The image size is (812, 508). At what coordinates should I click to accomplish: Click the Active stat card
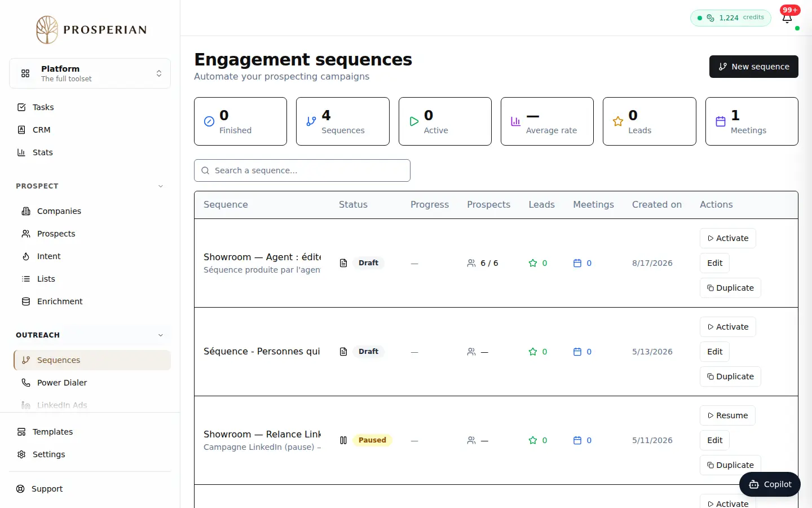tap(445, 121)
